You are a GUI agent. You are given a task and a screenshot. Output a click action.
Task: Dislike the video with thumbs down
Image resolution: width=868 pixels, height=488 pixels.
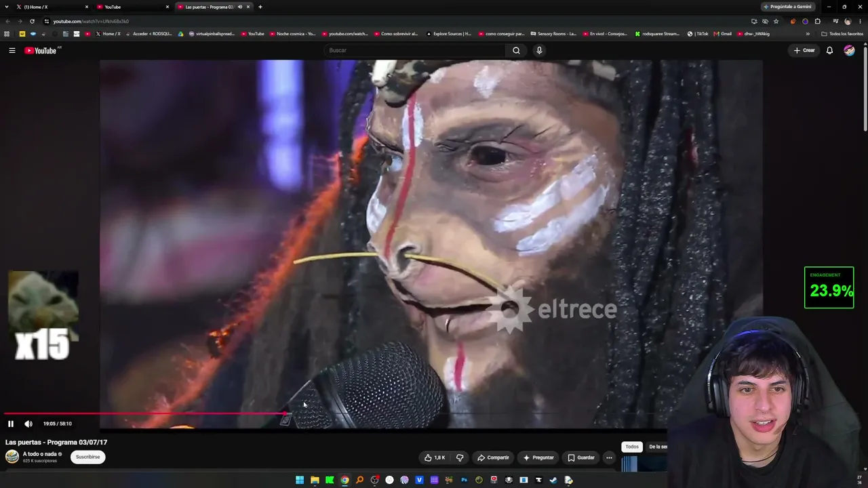coord(460,457)
